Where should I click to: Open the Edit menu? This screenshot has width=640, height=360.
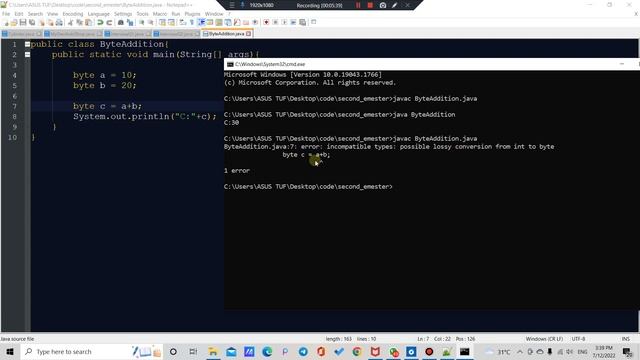[19, 14]
